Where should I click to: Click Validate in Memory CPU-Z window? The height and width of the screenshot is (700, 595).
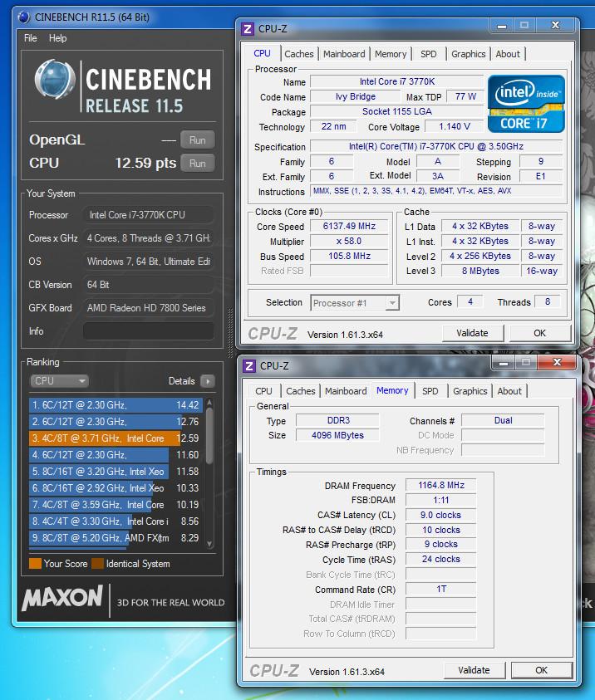point(475,671)
